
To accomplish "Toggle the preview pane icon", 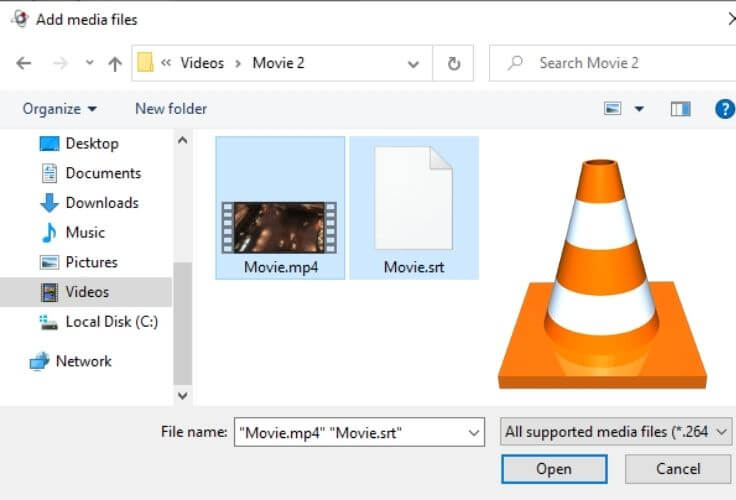I will [681, 109].
